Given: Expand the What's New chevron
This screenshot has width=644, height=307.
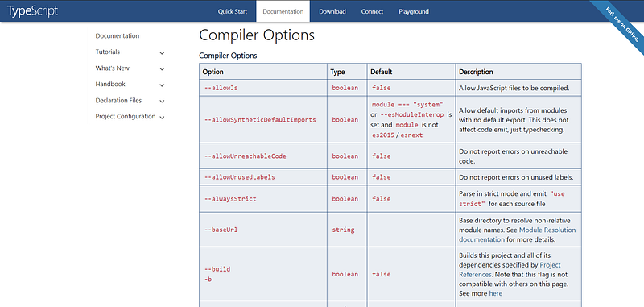Looking at the screenshot, I should pyautogui.click(x=162, y=69).
